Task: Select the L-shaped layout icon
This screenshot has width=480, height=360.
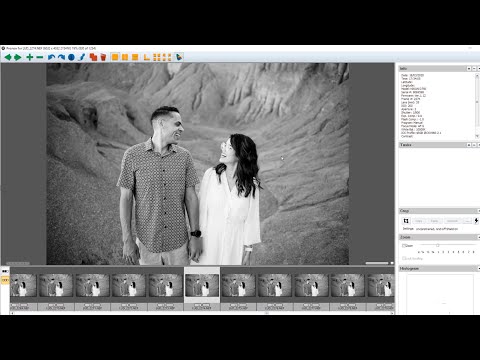Action: [147, 57]
